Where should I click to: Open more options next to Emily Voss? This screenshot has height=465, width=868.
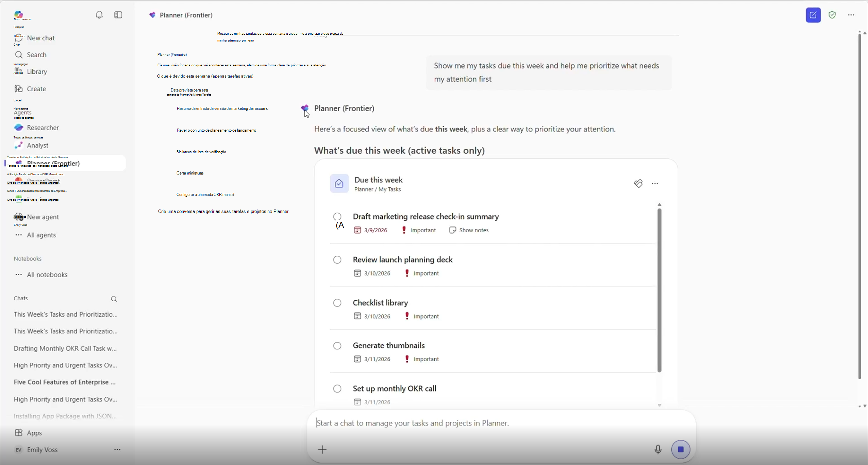117,450
